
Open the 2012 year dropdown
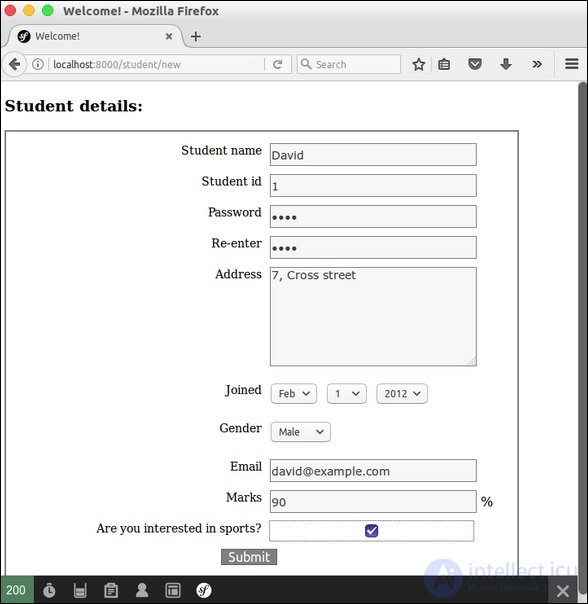402,394
